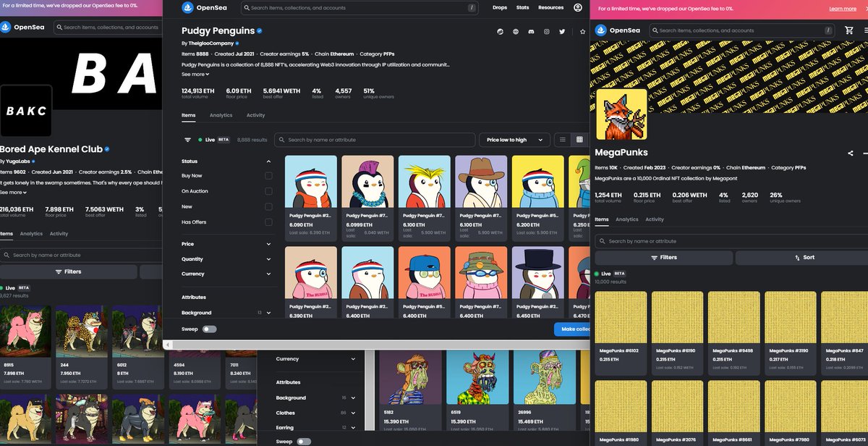Focus Search by name field in Bored Ape Kennel Club
Image resolution: width=868 pixels, height=446 pixels.
click(81, 255)
